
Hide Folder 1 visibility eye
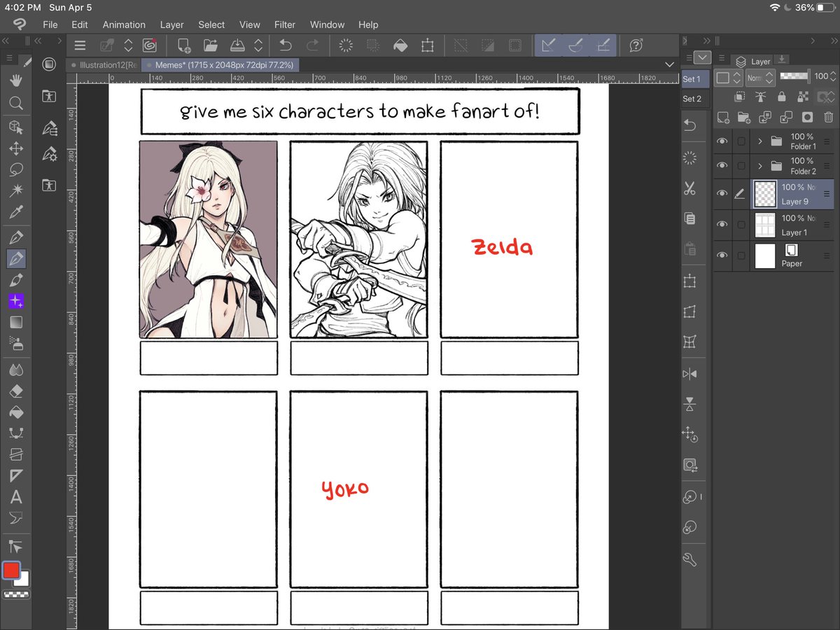pos(722,141)
